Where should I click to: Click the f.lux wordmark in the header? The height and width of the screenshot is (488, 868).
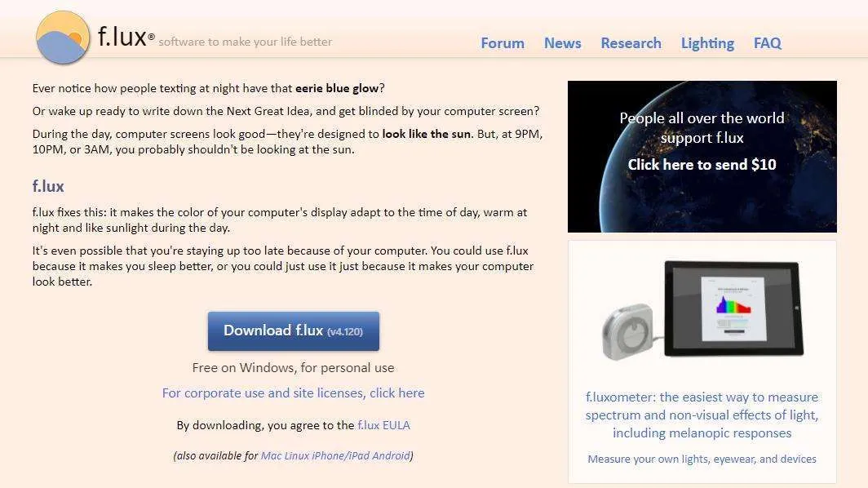coord(126,37)
